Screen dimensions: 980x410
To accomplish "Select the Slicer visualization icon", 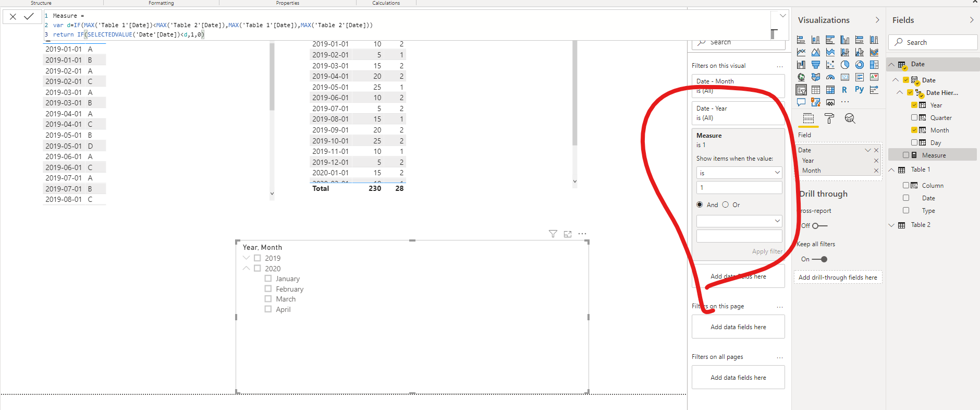I will click(801, 90).
